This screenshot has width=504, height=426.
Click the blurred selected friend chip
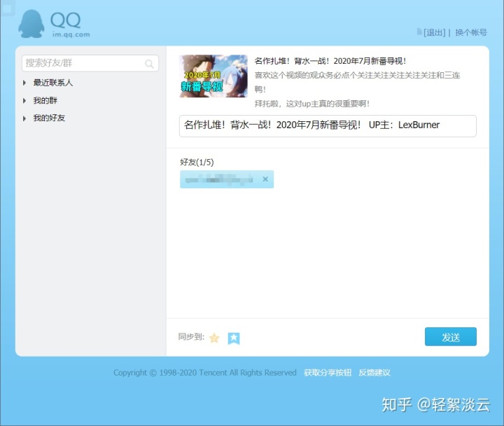click(227, 179)
